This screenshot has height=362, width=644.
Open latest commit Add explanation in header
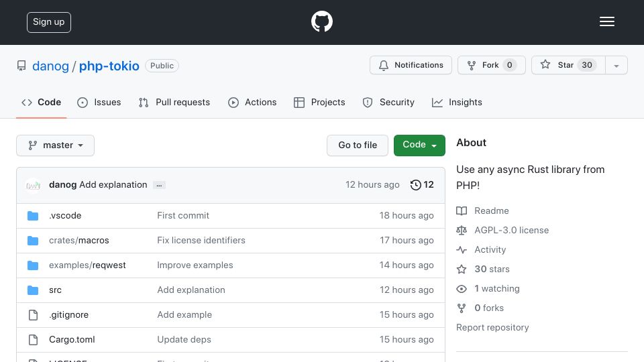pyautogui.click(x=113, y=185)
